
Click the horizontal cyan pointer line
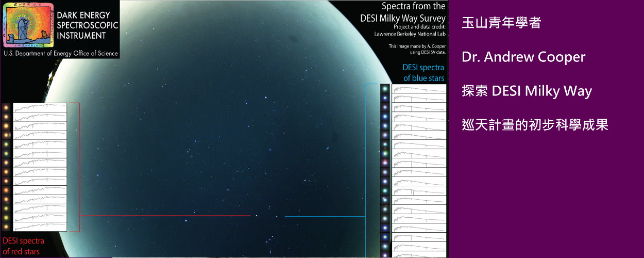coord(325,217)
